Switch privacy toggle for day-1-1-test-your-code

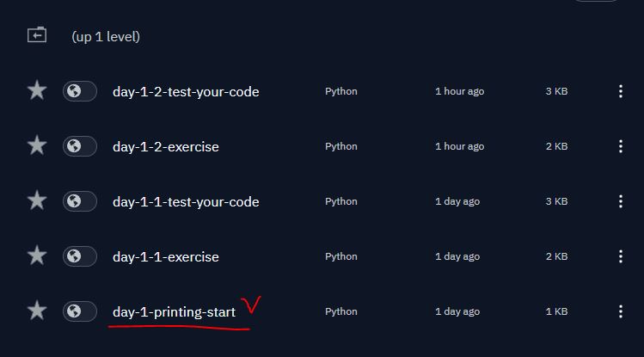[x=79, y=201]
